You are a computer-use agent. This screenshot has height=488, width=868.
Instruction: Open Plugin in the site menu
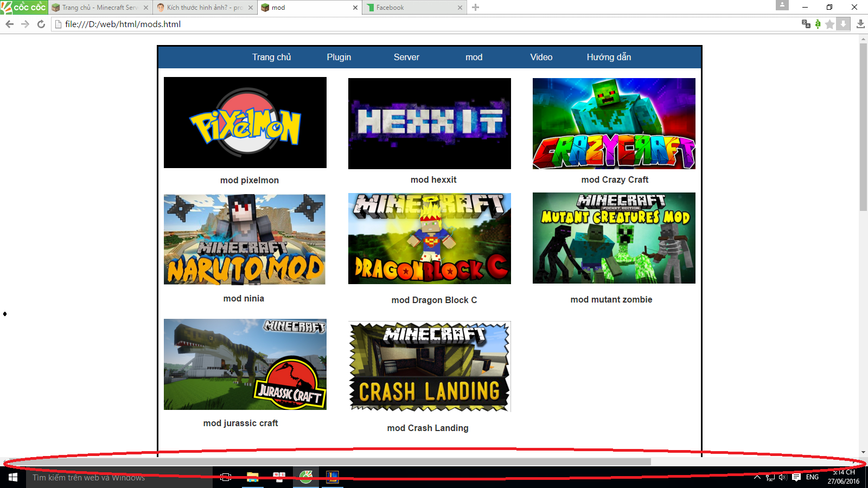339,57
